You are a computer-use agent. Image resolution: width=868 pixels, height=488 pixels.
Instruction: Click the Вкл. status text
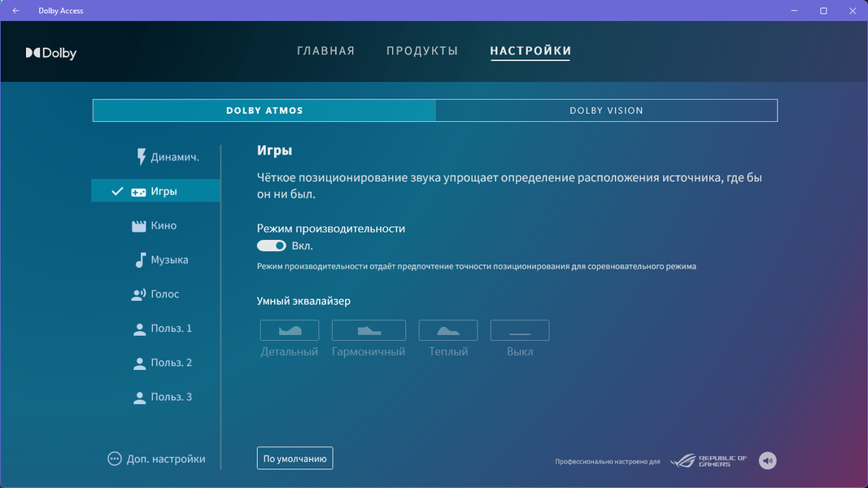click(303, 246)
